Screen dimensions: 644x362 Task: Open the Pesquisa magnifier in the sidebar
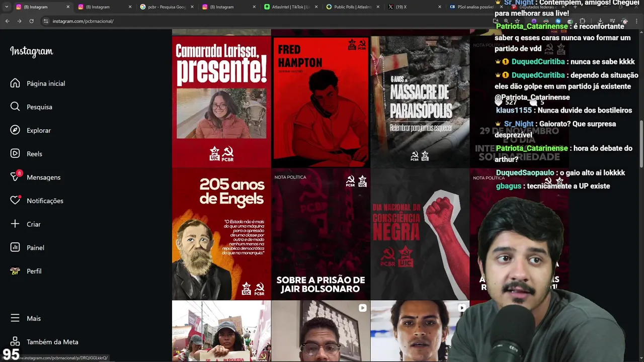coord(15,107)
